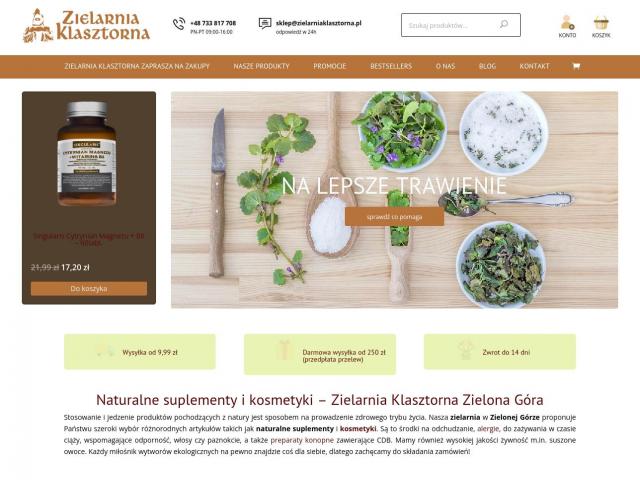Focus the Szukaj produktów search field
The width and height of the screenshot is (640, 480).
pyautogui.click(x=451, y=25)
